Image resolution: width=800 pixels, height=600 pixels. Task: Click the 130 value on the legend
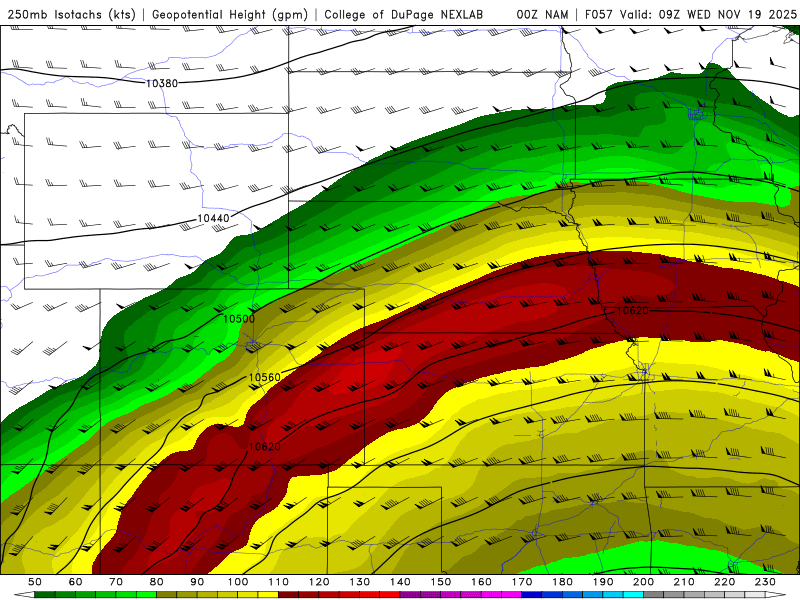[360, 582]
